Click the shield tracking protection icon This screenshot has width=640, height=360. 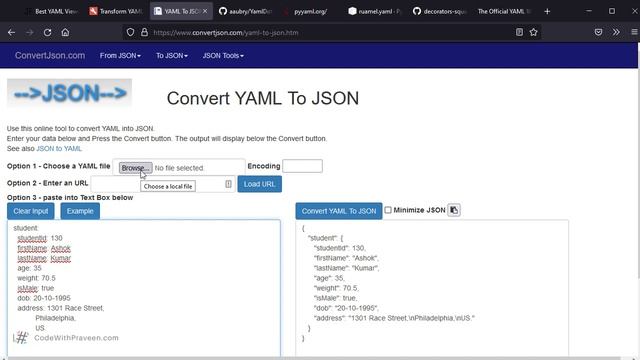pos(130,32)
